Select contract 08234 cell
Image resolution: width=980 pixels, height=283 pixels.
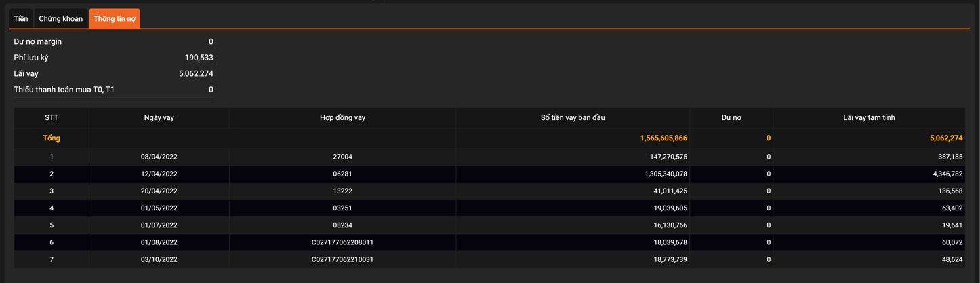[x=342, y=225]
